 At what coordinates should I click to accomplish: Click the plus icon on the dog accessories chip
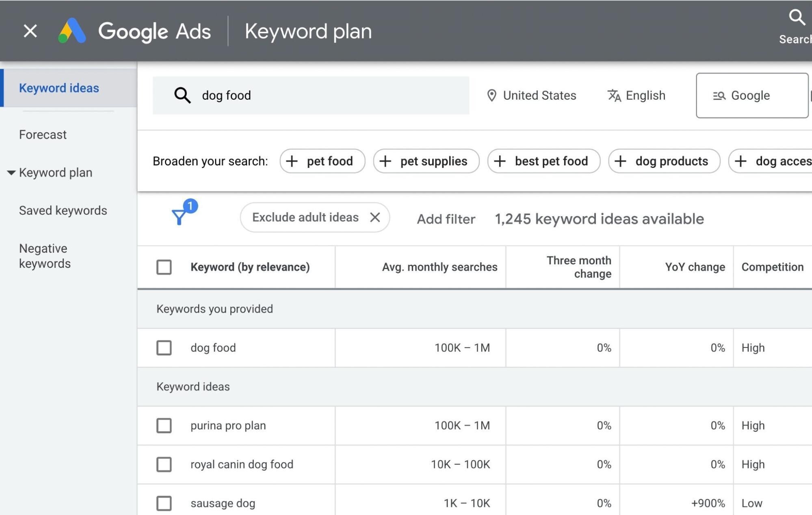click(741, 161)
